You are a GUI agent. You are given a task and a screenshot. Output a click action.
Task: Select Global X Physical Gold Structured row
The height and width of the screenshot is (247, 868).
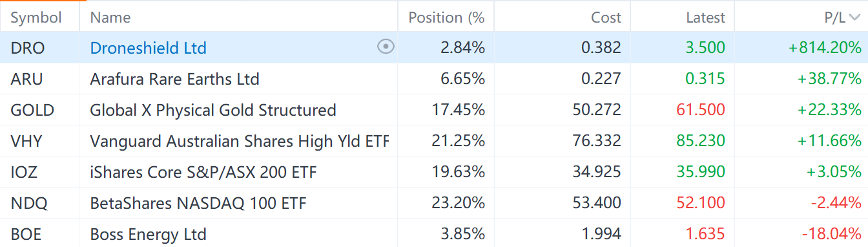coord(434,110)
